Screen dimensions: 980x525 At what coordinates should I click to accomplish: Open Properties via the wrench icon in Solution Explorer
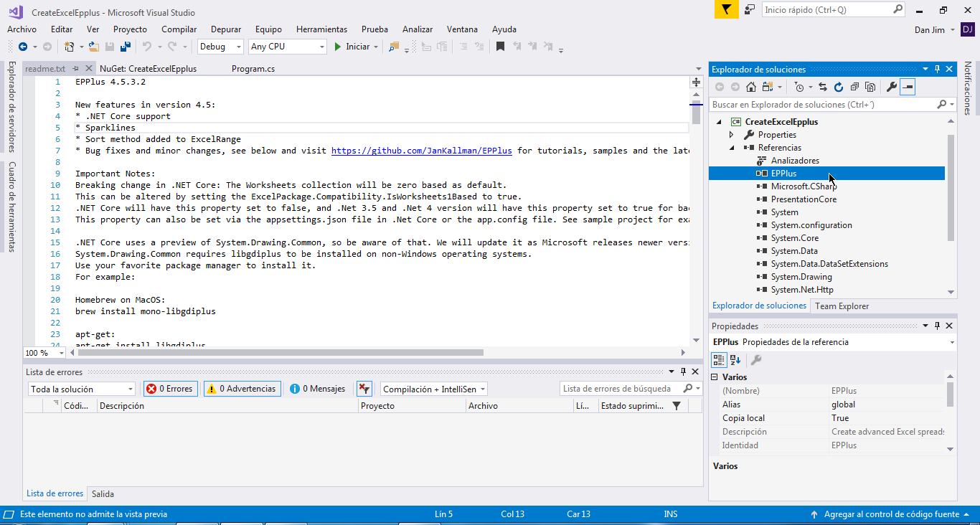point(891,87)
